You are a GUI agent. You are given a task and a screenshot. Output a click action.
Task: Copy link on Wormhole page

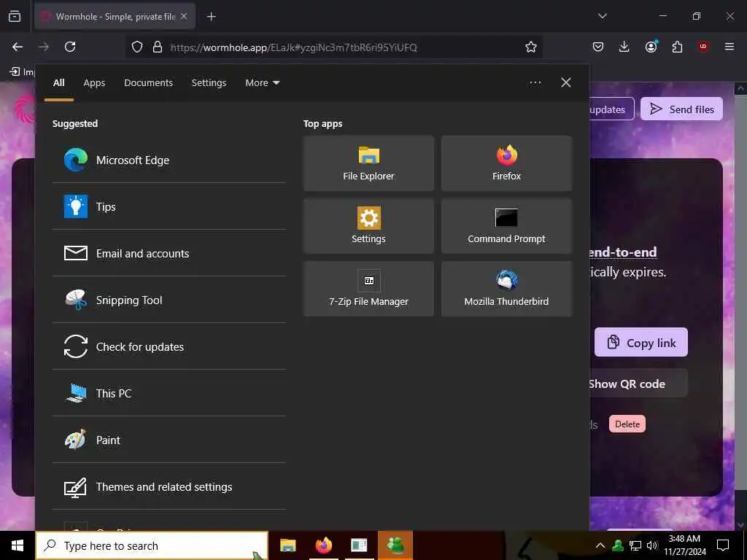click(x=641, y=343)
